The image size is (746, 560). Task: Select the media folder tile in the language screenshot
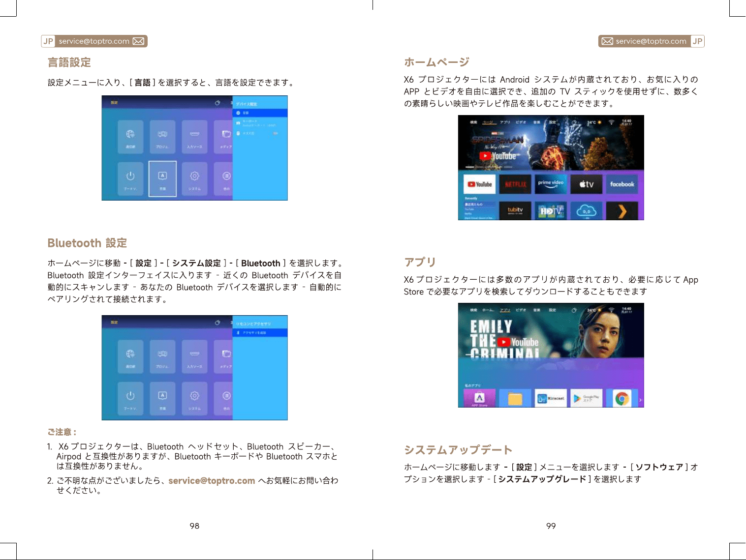tap(223, 136)
